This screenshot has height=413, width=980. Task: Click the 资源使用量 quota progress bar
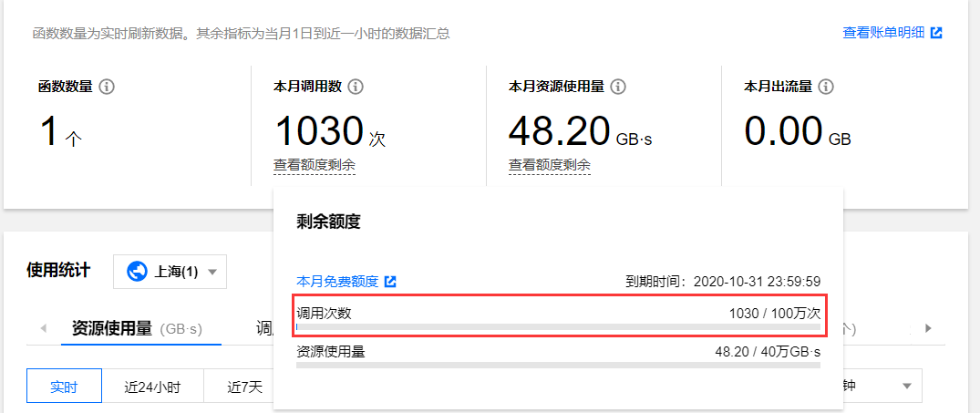coord(558,365)
